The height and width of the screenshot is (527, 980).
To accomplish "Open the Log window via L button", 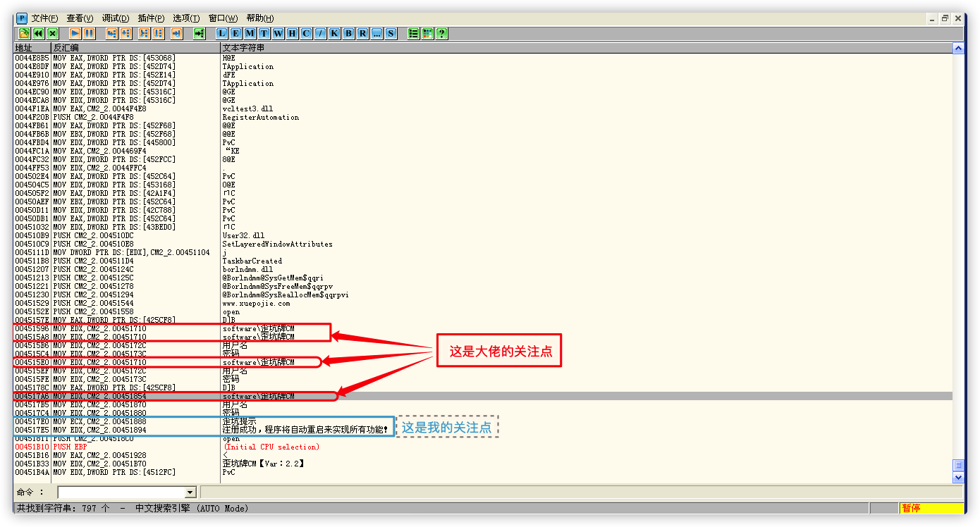I will pyautogui.click(x=222, y=33).
